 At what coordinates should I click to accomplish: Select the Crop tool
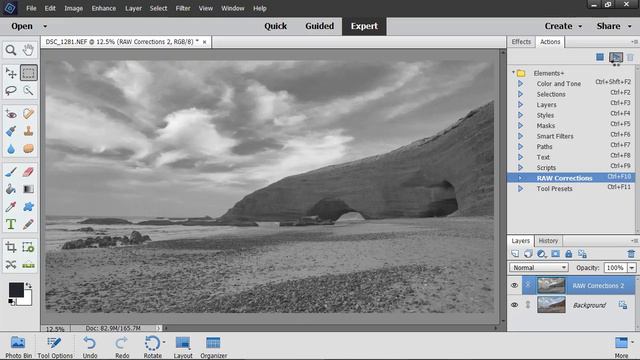[x=11, y=247]
